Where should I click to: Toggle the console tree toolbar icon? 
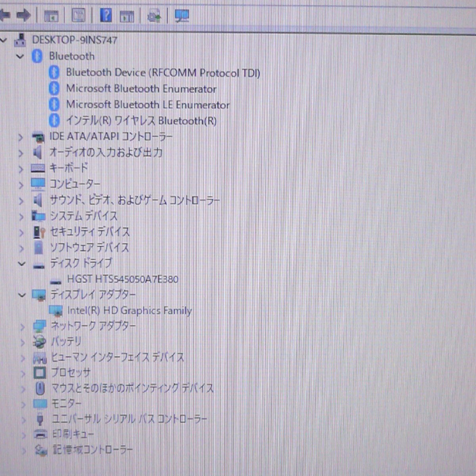pos(51,16)
